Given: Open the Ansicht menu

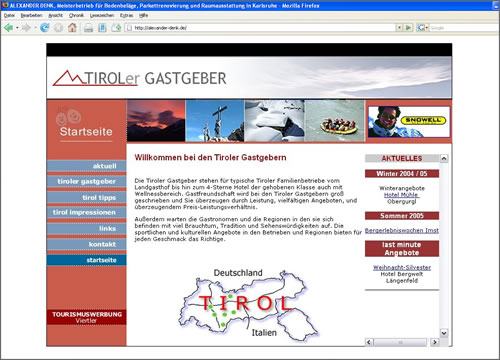Looking at the screenshot, I should click(x=55, y=15).
